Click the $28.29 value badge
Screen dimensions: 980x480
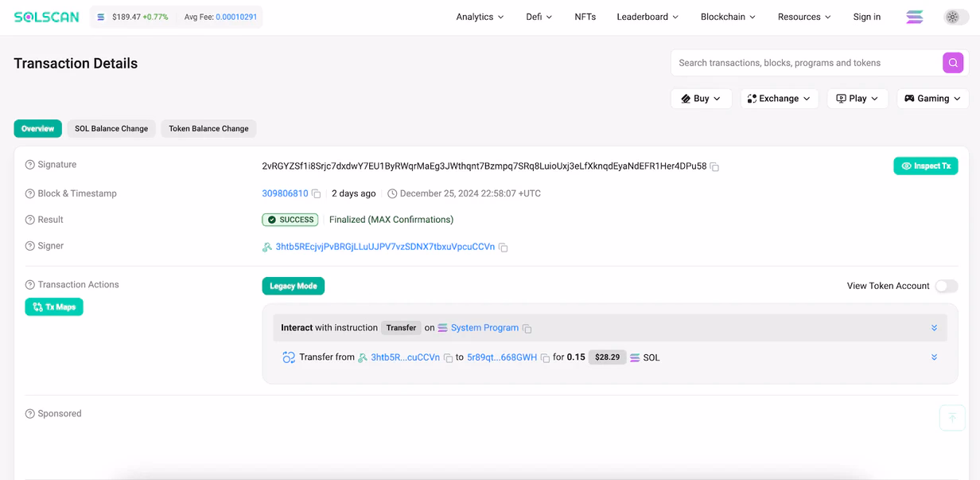[x=607, y=357]
